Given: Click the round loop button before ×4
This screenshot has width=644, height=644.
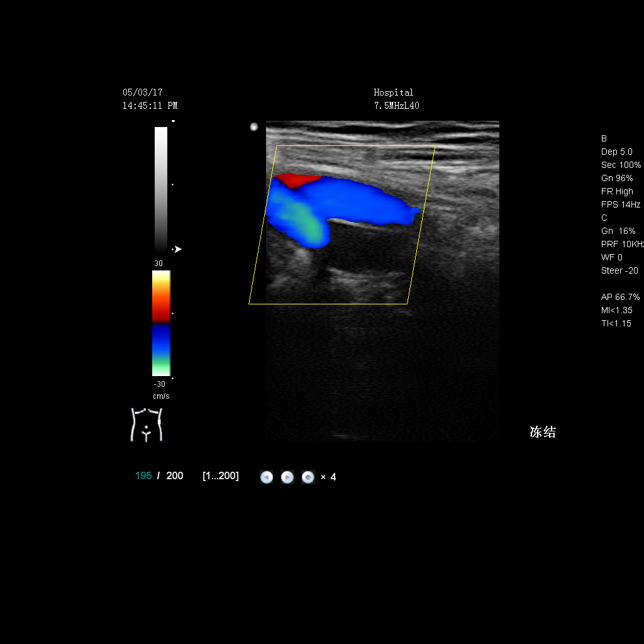Looking at the screenshot, I should (308, 477).
